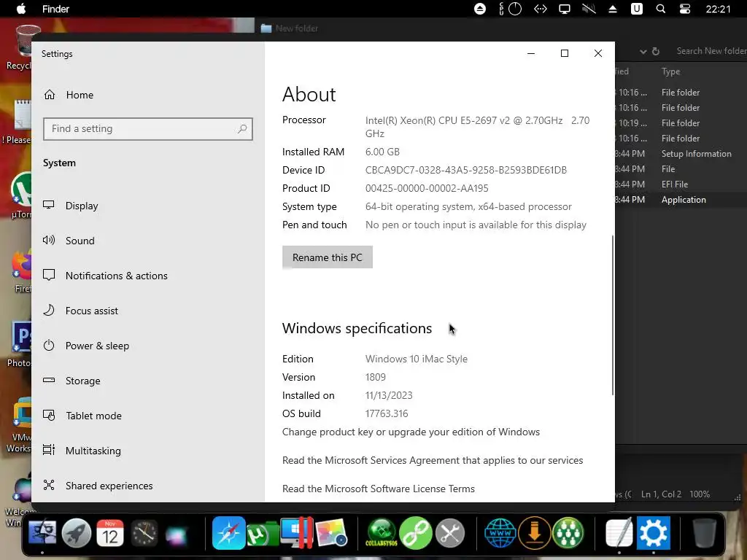Screen dimensions: 747x560
Task: Open the Microsoft Services Agreement link
Action: tap(433, 461)
